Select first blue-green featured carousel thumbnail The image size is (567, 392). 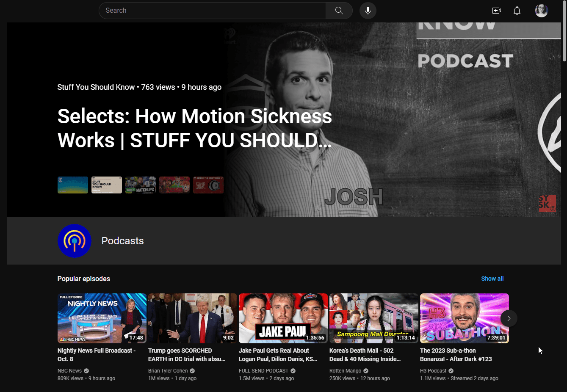point(73,185)
